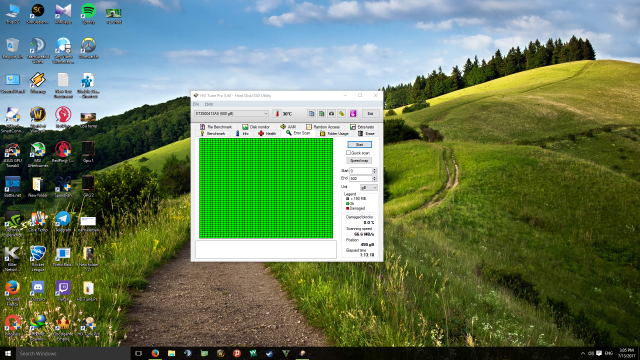The width and height of the screenshot is (640, 360).
Task: Open the Discord desktop shortcut
Action: point(38,291)
